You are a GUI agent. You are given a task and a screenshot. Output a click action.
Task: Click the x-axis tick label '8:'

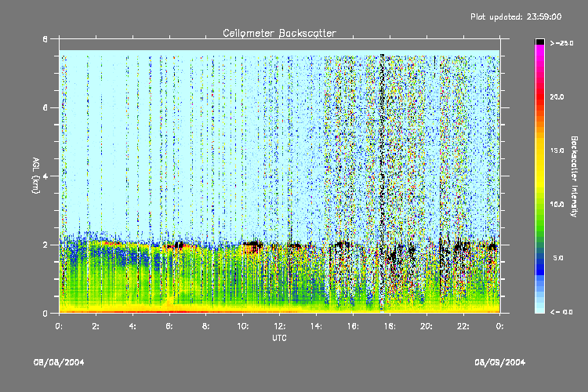(206, 326)
